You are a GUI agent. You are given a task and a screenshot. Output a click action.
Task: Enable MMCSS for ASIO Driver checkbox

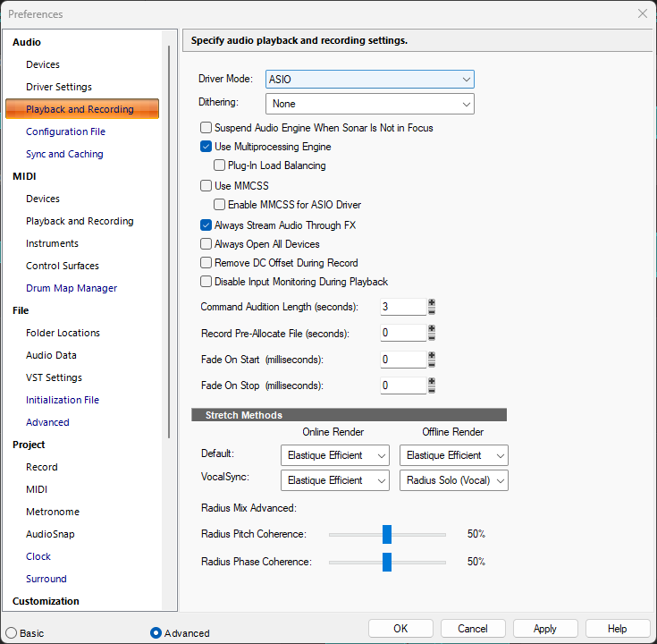219,205
